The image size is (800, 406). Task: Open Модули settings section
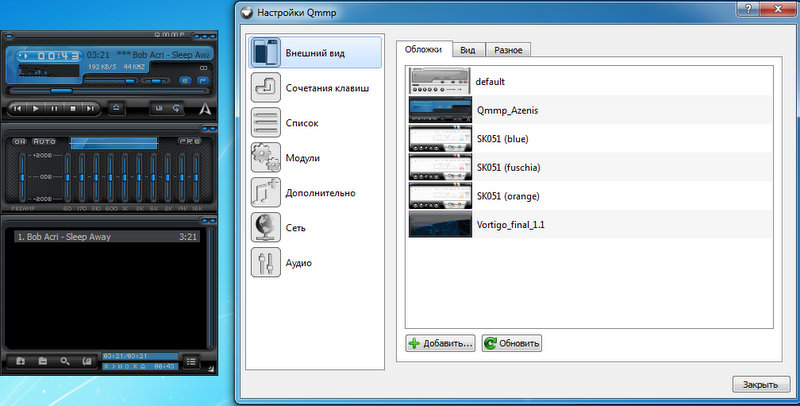[x=315, y=158]
